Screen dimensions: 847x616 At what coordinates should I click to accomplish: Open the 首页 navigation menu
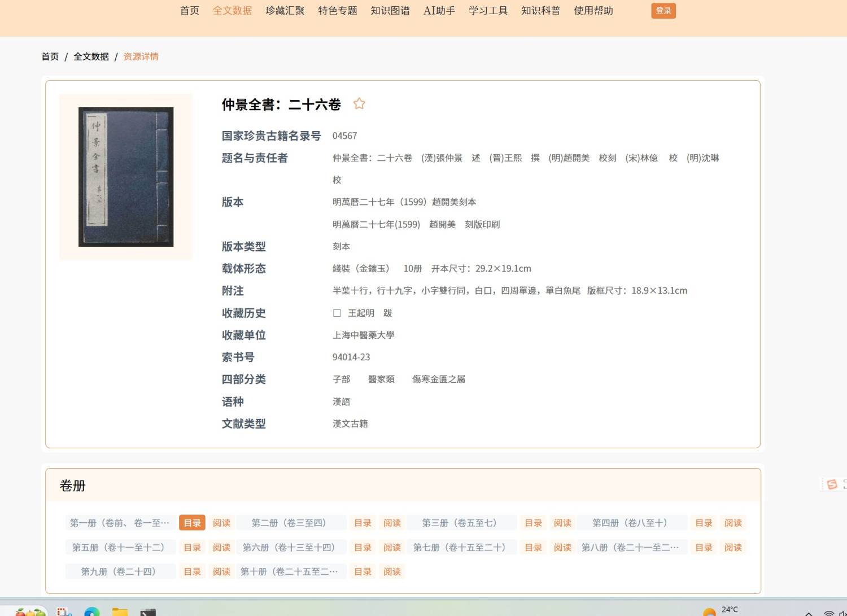tap(189, 10)
